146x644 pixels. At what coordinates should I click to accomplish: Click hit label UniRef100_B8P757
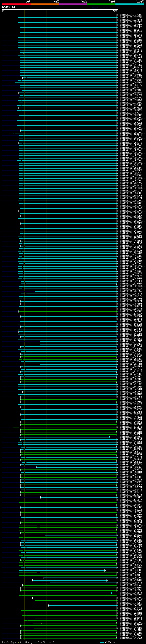131,326
